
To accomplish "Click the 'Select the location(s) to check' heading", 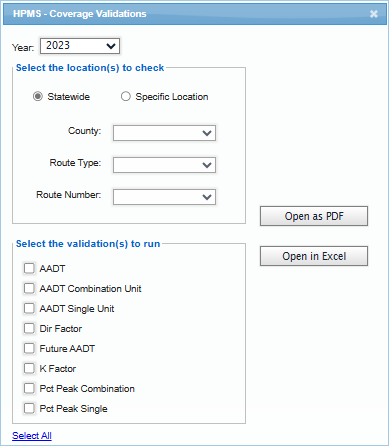I will [x=90, y=68].
